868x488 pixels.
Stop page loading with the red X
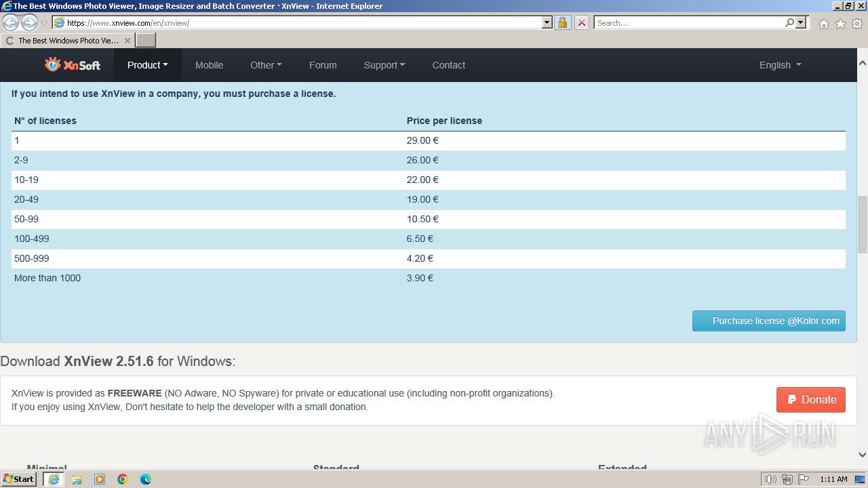(581, 22)
